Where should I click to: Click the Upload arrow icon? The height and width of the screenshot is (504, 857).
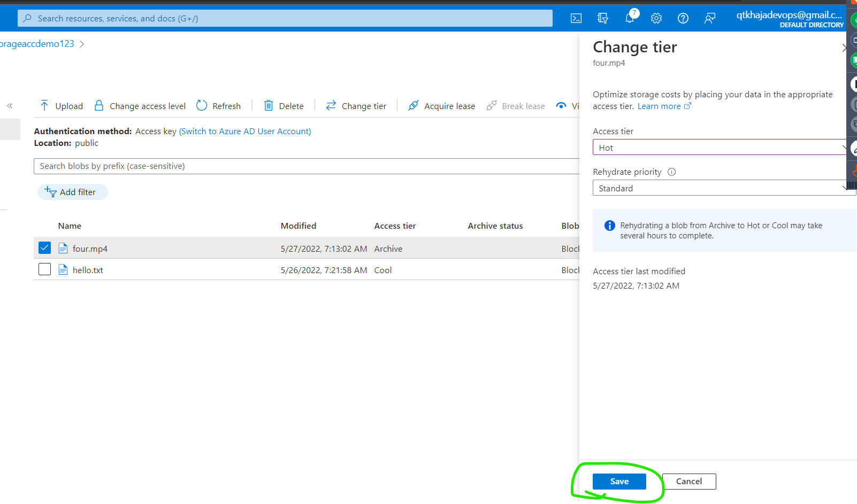click(x=45, y=105)
